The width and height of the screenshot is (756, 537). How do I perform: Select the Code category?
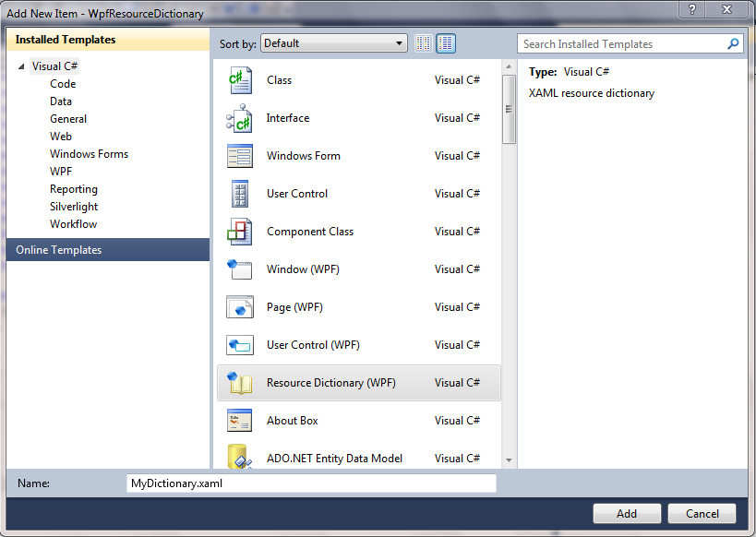click(x=63, y=84)
